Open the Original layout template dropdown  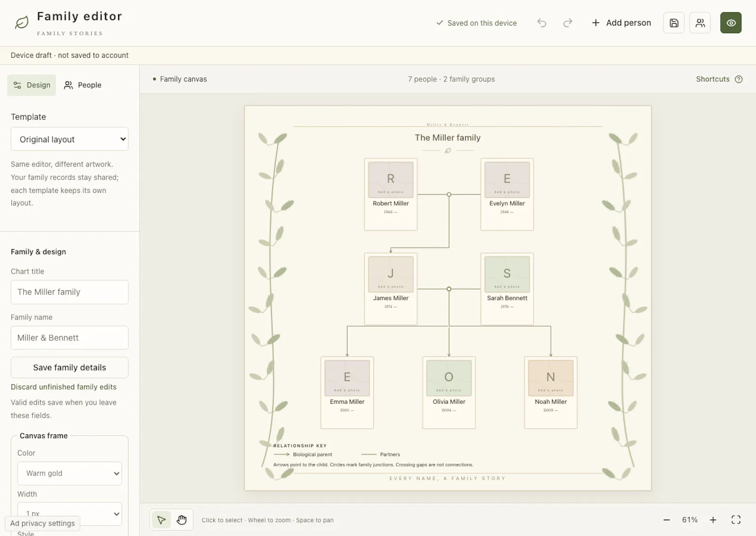[69, 139]
